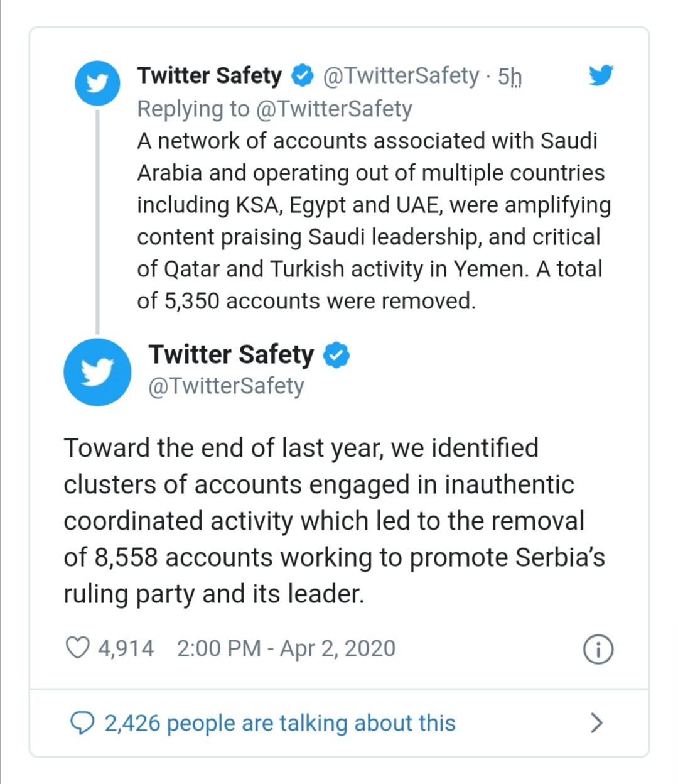Open the circled info icon
The width and height of the screenshot is (678, 784).
click(598, 649)
